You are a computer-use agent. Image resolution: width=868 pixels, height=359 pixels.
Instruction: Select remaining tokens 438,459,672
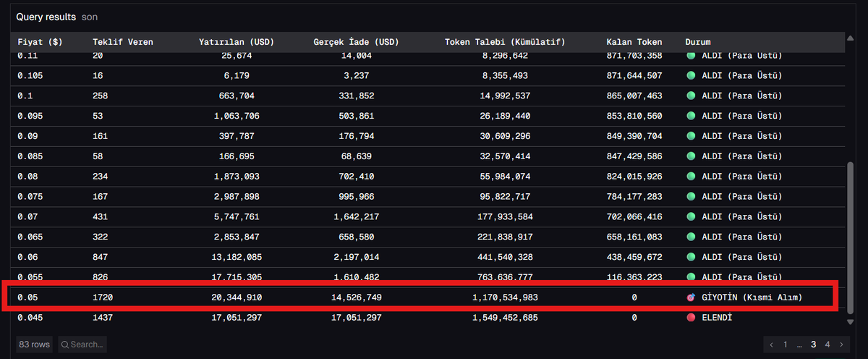coord(634,257)
